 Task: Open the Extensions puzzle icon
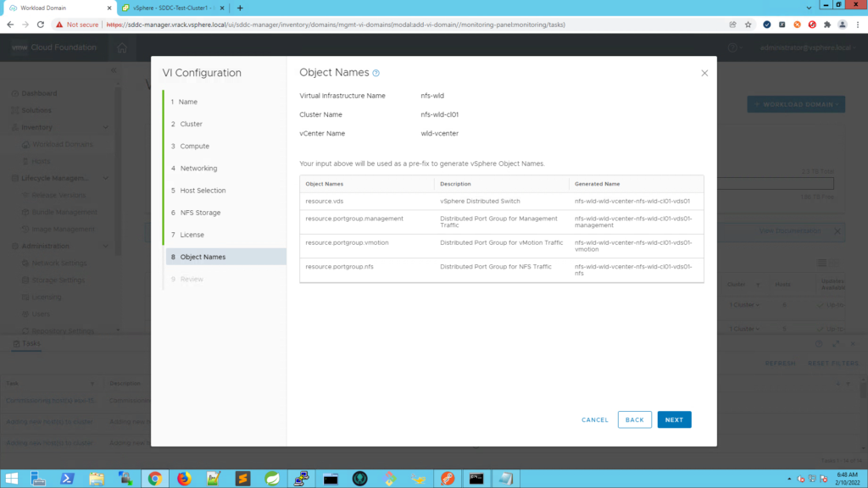(x=827, y=25)
